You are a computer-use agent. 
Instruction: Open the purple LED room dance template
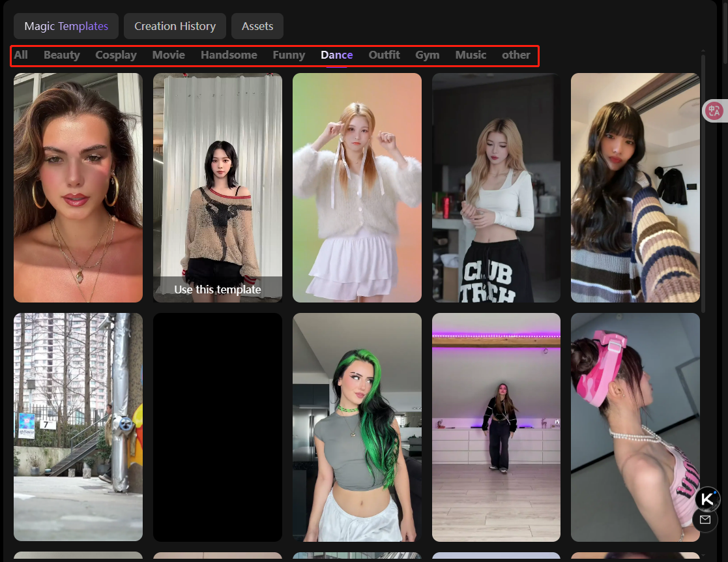pos(497,427)
